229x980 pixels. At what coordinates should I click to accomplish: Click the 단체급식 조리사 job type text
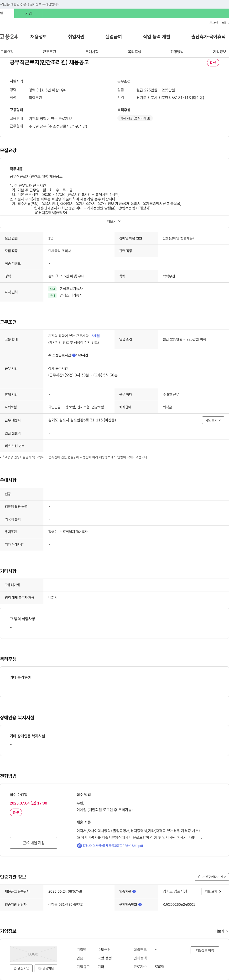coord(59,251)
